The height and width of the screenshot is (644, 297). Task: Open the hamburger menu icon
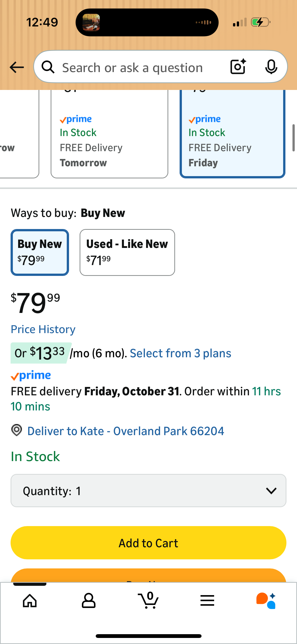pyautogui.click(x=207, y=601)
